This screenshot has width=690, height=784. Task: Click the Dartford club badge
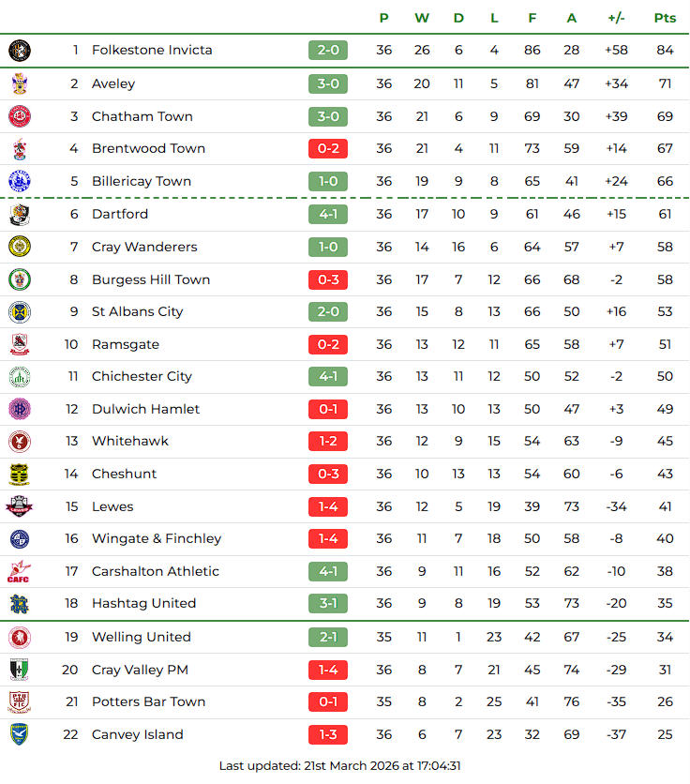point(20,215)
